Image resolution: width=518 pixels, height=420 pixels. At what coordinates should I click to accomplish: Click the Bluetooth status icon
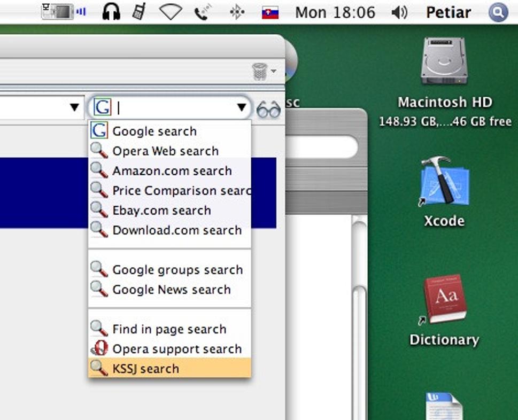237,12
